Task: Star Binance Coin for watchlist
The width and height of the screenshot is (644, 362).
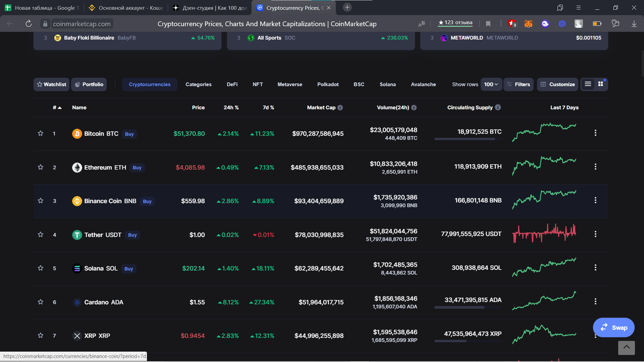Action: pos(40,201)
